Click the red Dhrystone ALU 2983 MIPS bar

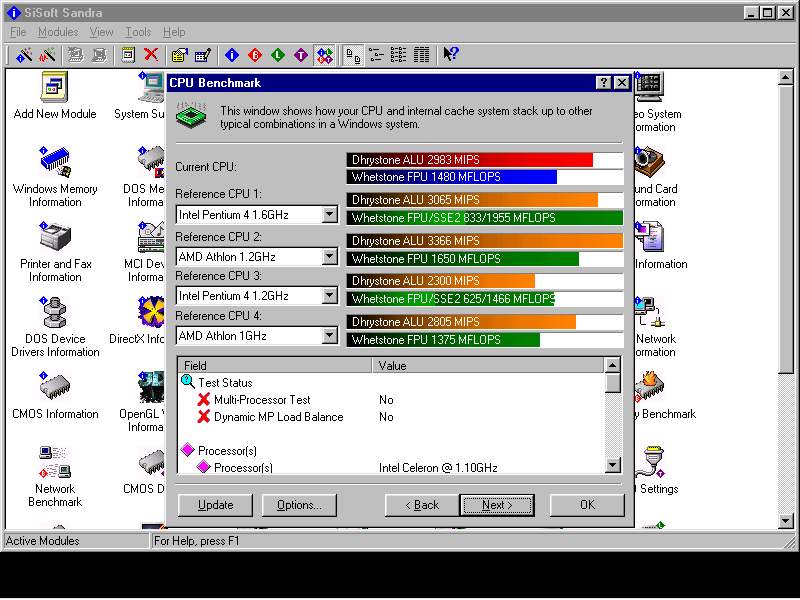coord(470,160)
